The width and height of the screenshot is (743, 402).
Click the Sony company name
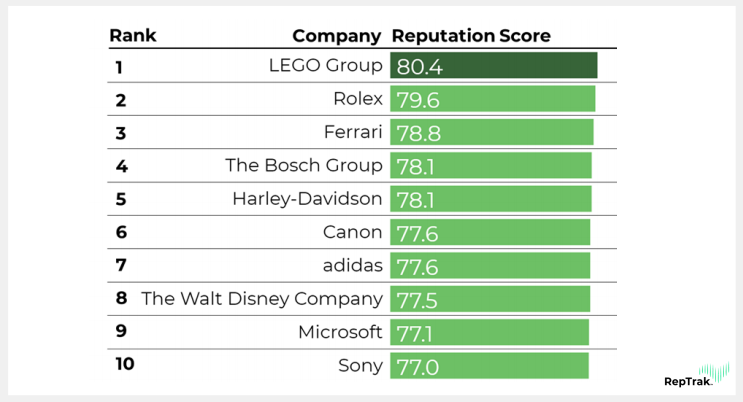360,365
